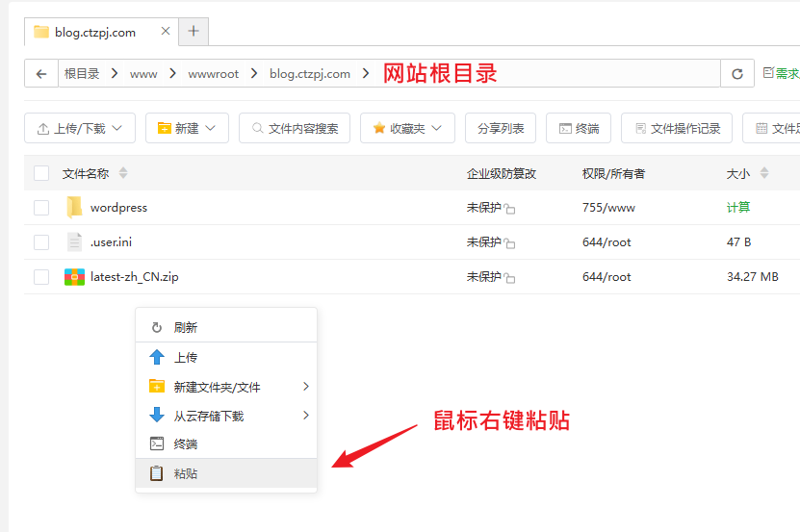Select the latest-zh_CN.zip checkbox
This screenshot has height=532, width=800.
click(41, 277)
